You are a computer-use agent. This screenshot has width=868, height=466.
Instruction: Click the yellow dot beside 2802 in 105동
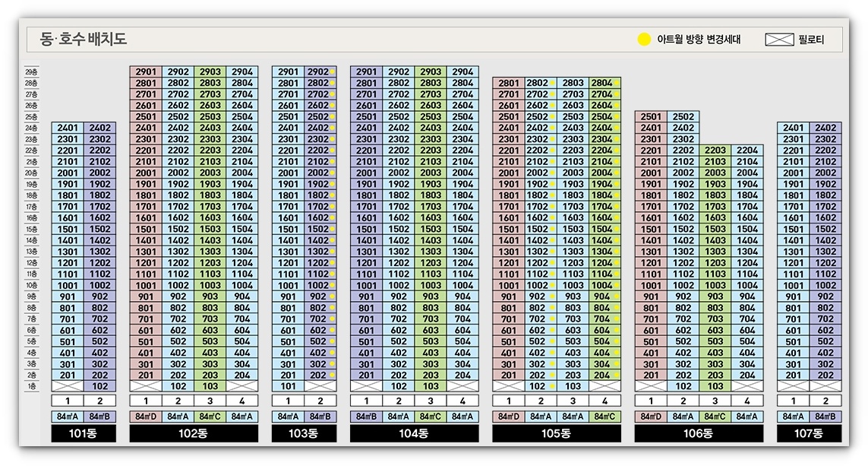pyautogui.click(x=552, y=83)
